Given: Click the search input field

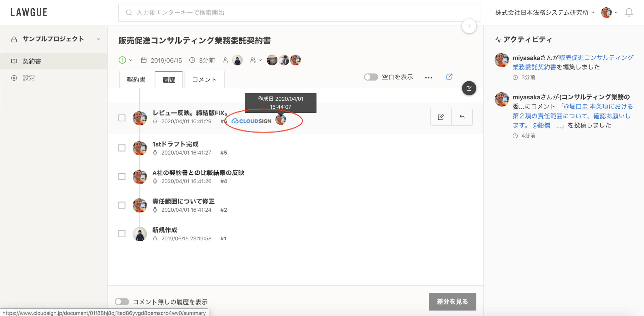Looking at the screenshot, I should click(x=299, y=12).
